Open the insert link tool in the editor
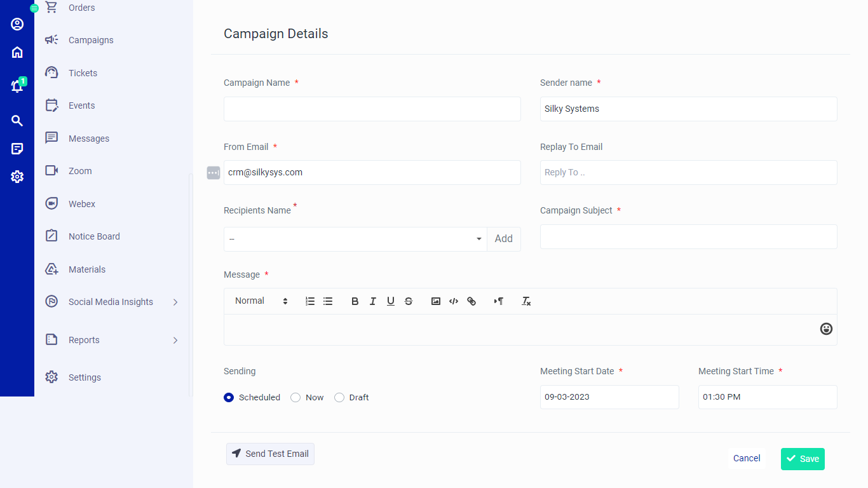The height and width of the screenshot is (488, 868). (x=471, y=301)
